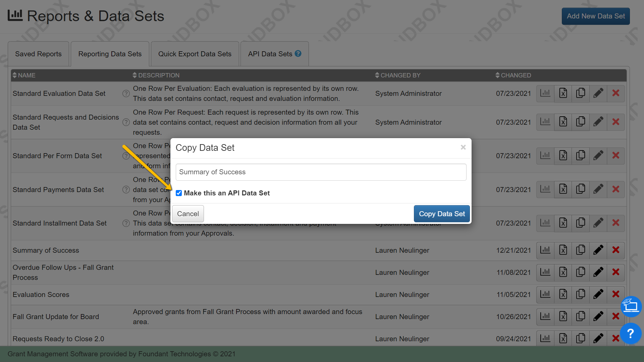The width and height of the screenshot is (644, 362).
Task: Click Add New Data Set button
Action: point(595,16)
